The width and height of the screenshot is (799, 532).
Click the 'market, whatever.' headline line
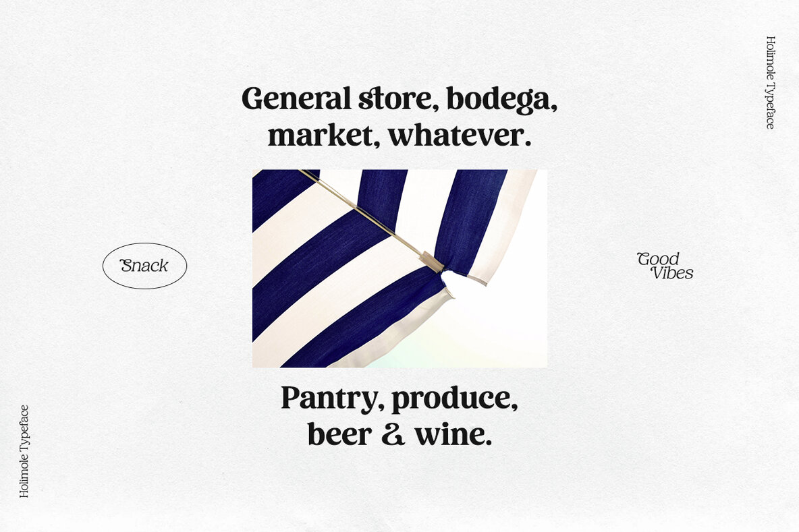[x=399, y=136]
